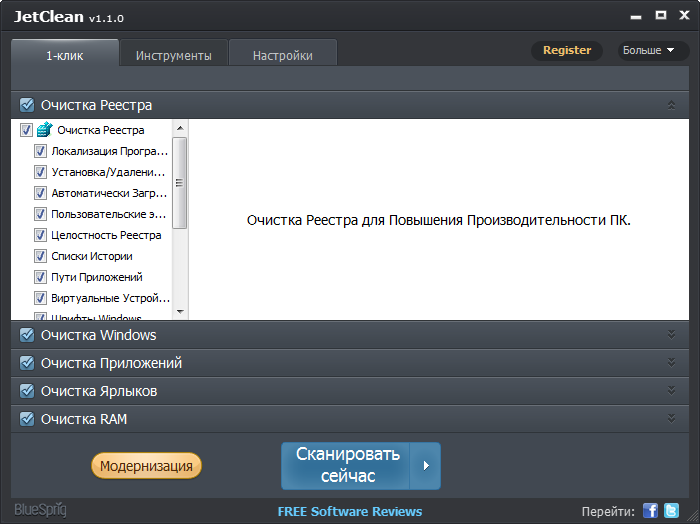Expand the Очистка Приложений section

point(671,363)
